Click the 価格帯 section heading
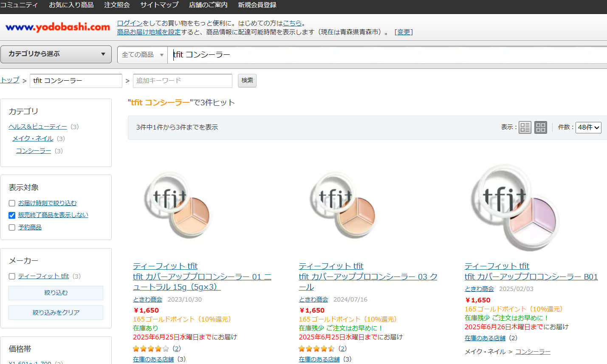Image resolution: width=607 pixels, height=364 pixels. click(20, 349)
